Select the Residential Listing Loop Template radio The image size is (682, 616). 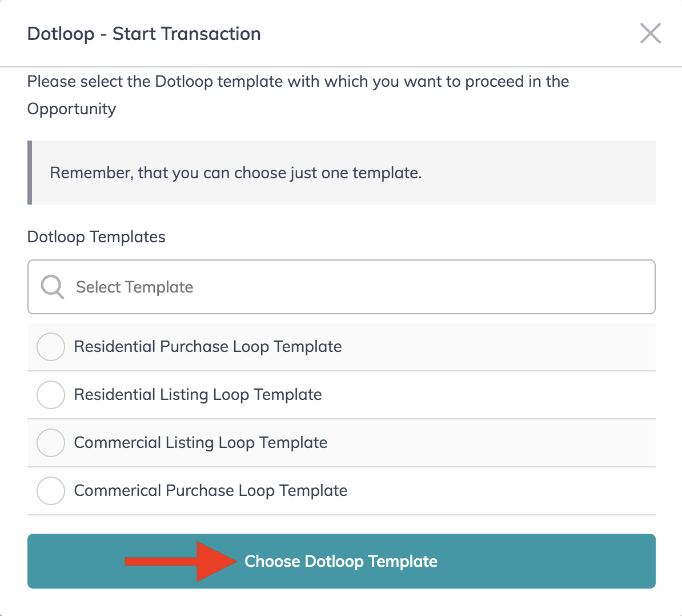50,395
